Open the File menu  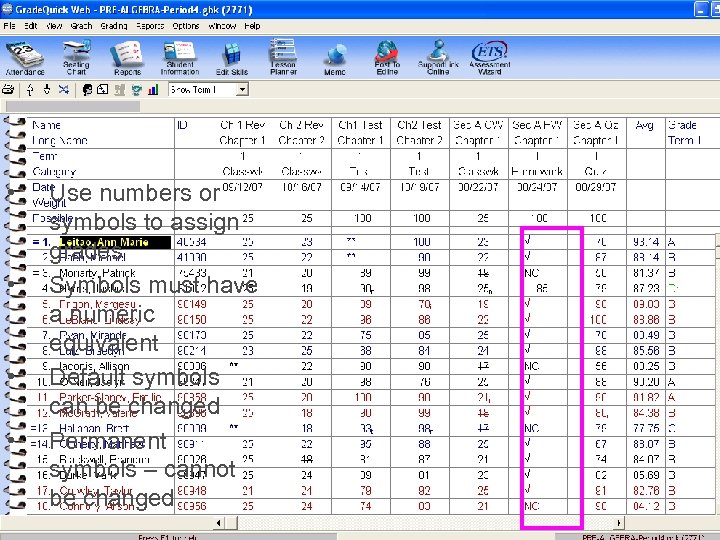pos(10,26)
